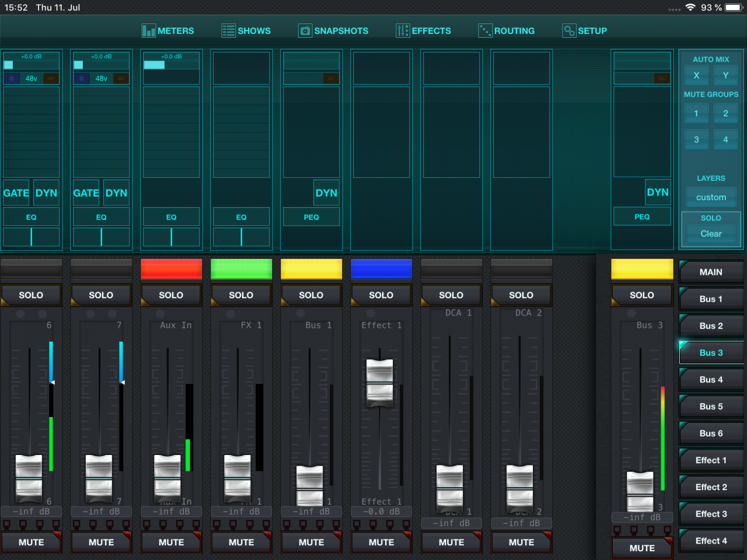
Task: Open the Setup gears icon
Action: pyautogui.click(x=569, y=31)
